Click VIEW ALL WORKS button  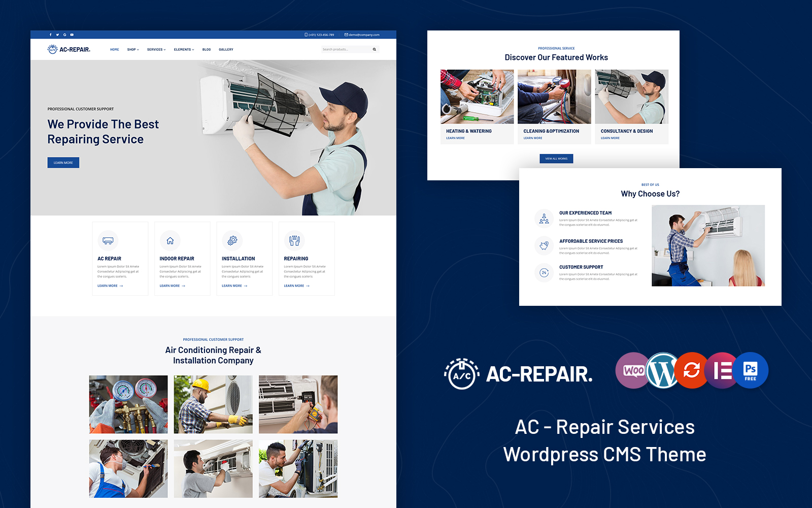[x=556, y=158]
